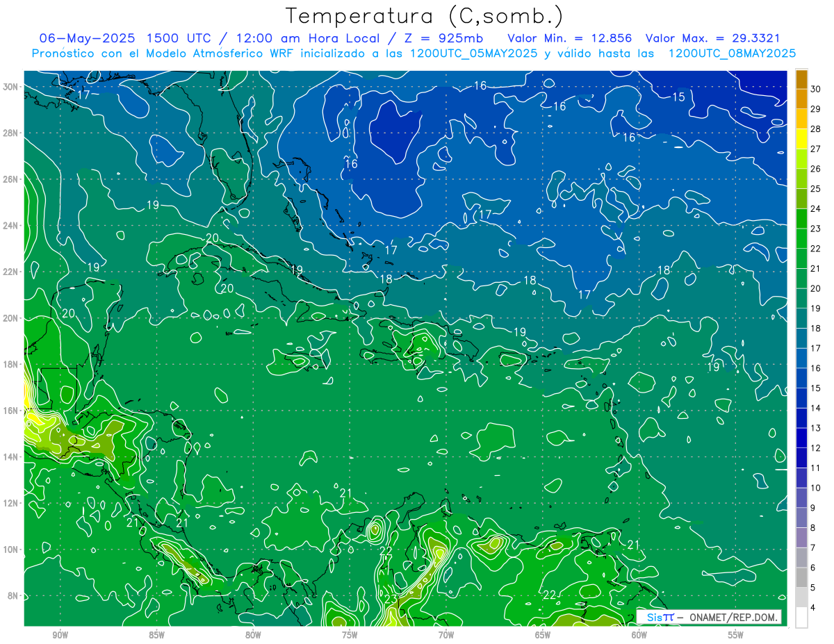This screenshot has height=644, width=834.
Task: Click the '10' colorbar scale label
Action: [x=816, y=488]
